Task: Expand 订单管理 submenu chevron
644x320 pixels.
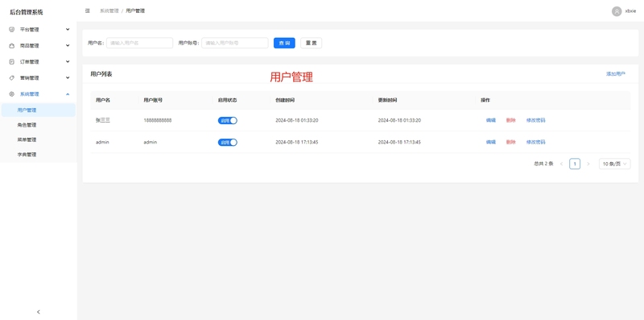Action: (x=68, y=62)
